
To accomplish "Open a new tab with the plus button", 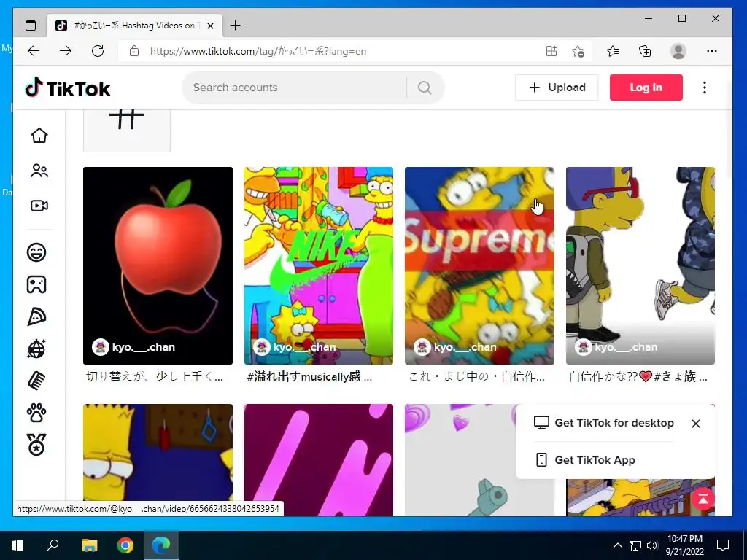I will tap(235, 26).
